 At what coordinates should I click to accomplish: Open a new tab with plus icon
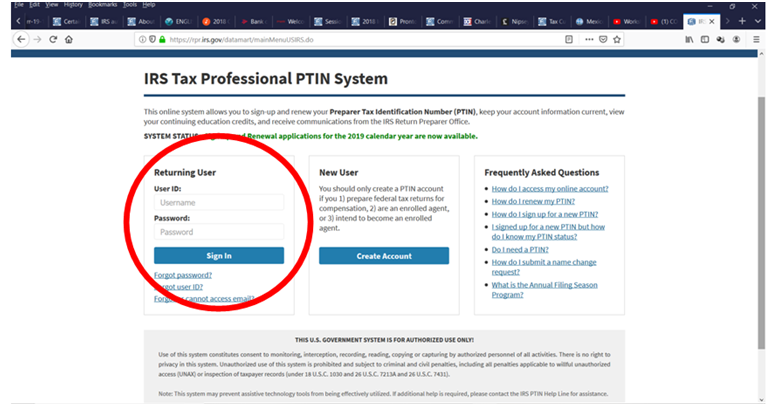(742, 21)
